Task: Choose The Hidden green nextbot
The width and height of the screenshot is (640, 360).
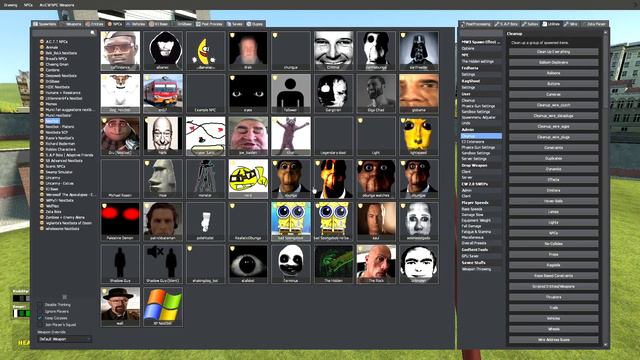Action: click(333, 264)
